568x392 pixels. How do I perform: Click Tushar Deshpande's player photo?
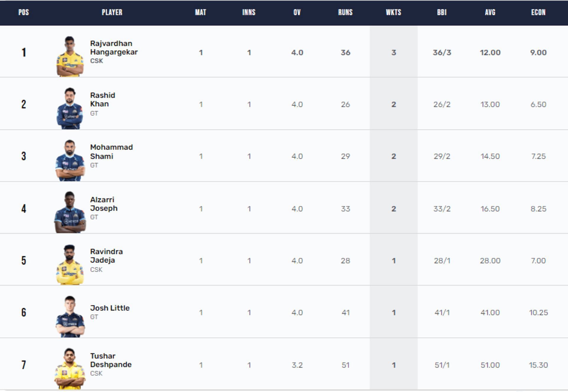coord(70,369)
